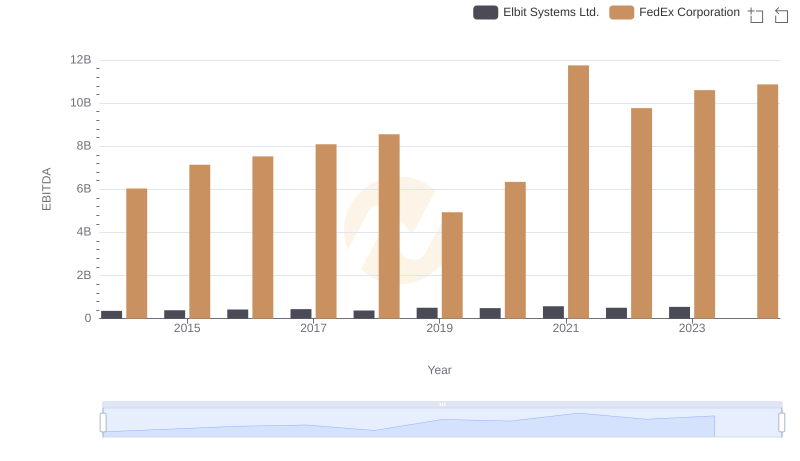Image resolution: width=800 pixels, height=461 pixels.
Task: Click the FedEx bar for 2022
Action: click(641, 213)
